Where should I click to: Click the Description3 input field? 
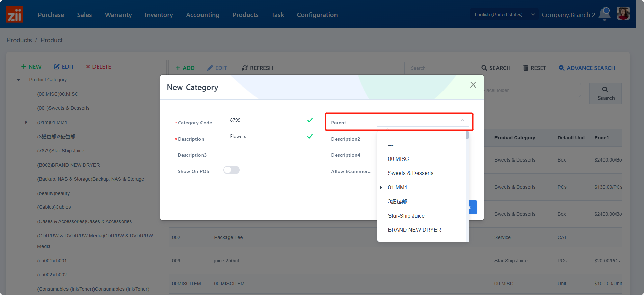click(x=269, y=155)
